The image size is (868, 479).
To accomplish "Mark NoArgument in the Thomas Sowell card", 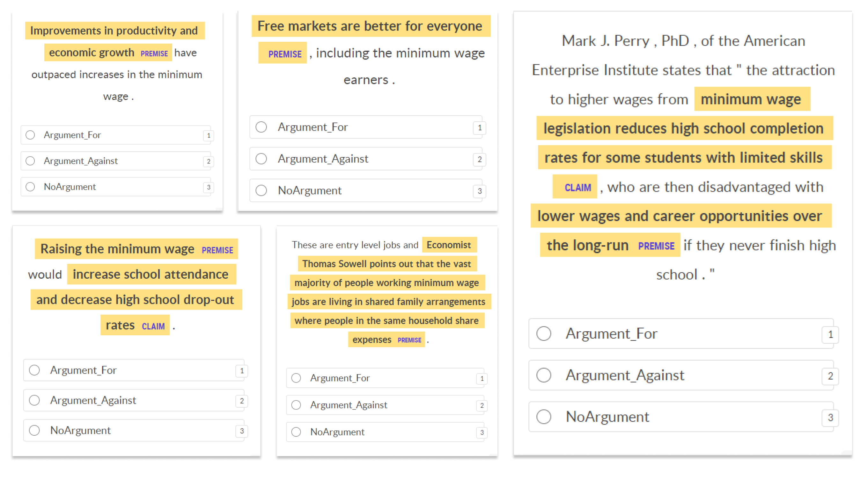I will [x=385, y=432].
